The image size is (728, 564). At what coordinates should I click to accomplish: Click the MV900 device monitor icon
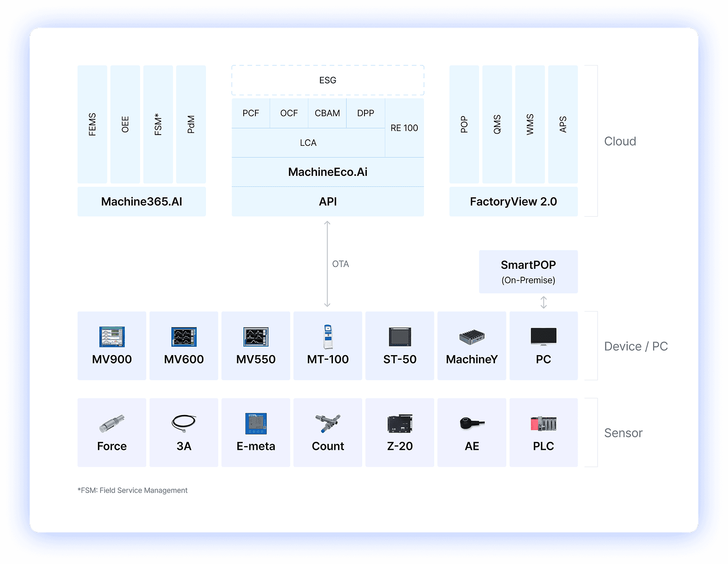112,337
